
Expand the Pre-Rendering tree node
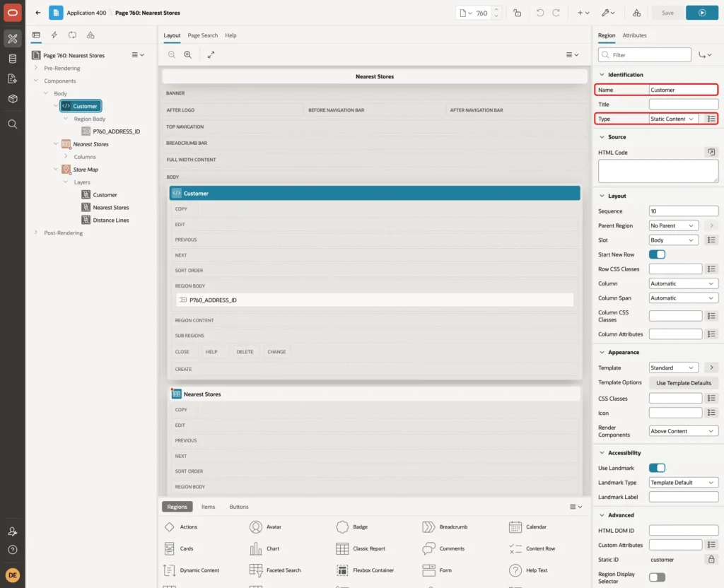(x=35, y=68)
